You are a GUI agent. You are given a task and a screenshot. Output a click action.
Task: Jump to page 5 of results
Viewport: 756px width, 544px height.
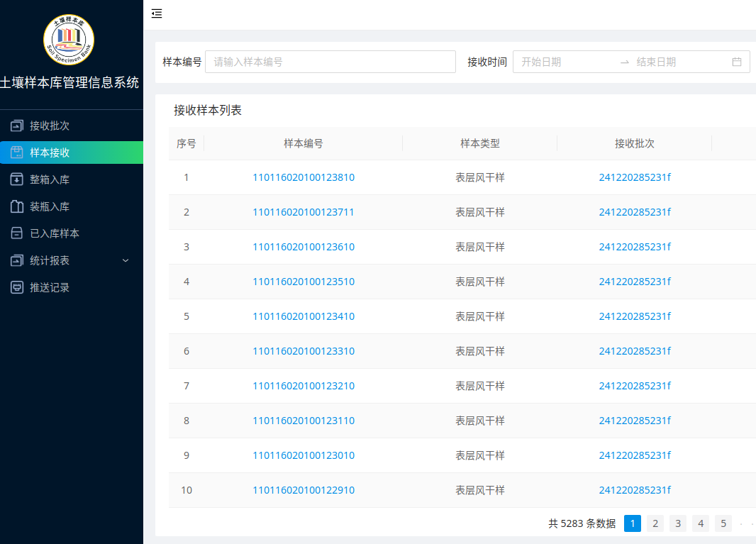pyautogui.click(x=723, y=523)
